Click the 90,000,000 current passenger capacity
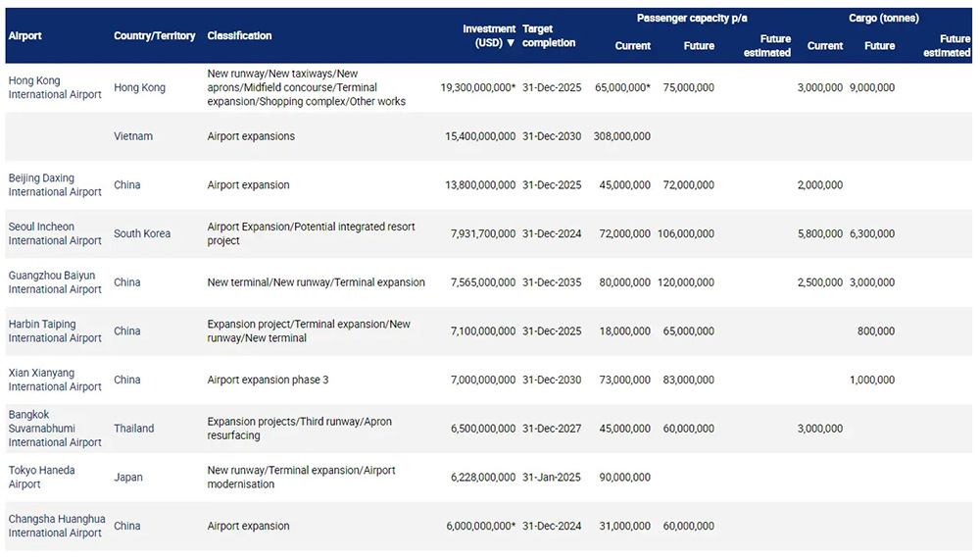980x559 pixels. pos(625,477)
